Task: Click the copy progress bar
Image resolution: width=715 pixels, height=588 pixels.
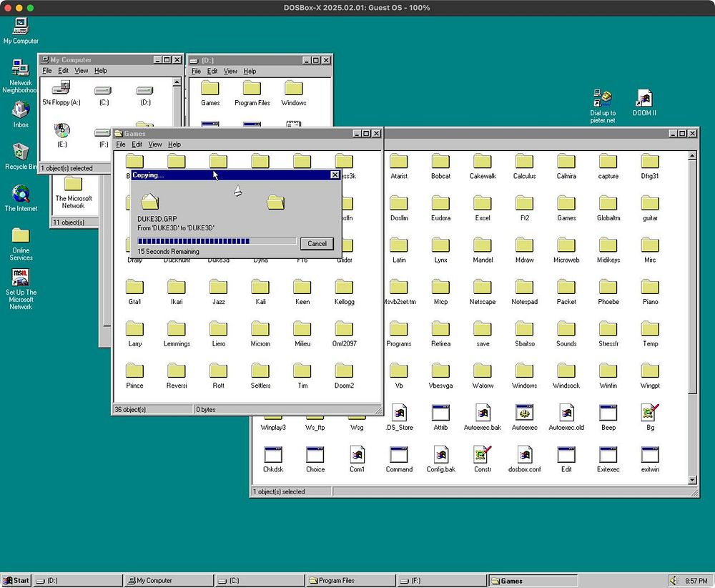Action: tap(216, 242)
